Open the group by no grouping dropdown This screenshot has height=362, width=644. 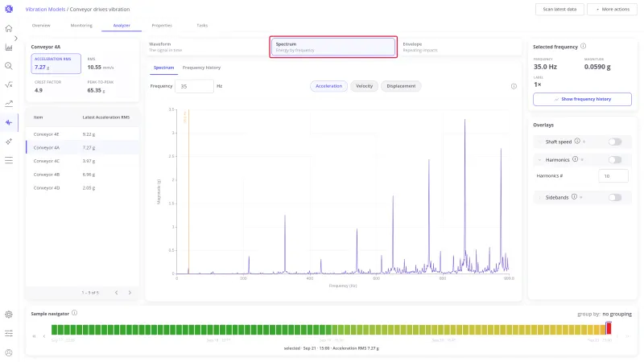(617, 314)
